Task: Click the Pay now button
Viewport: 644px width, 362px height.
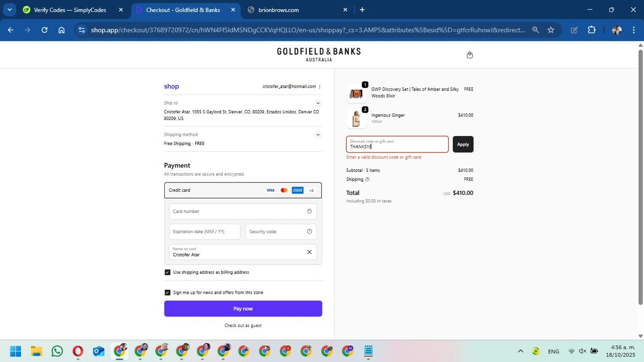Action: tap(243, 309)
